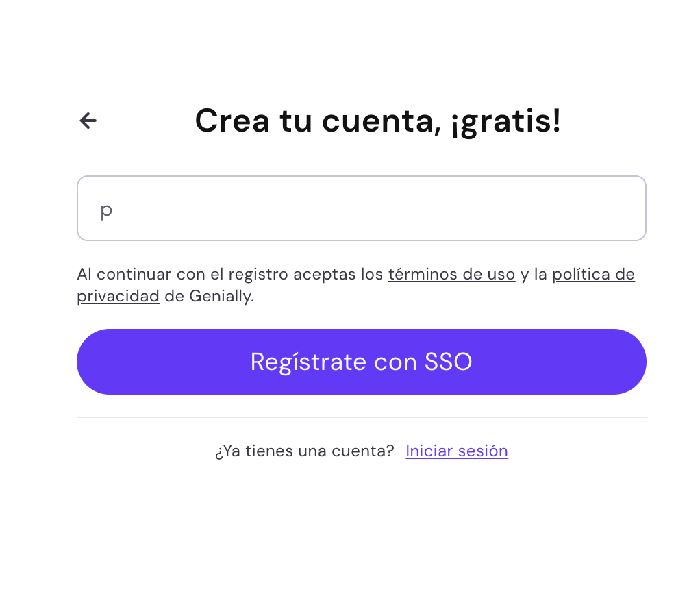Place cursor at right end of input field
Image resolution: width=700 pixels, height=596 pixels.
[x=630, y=208]
